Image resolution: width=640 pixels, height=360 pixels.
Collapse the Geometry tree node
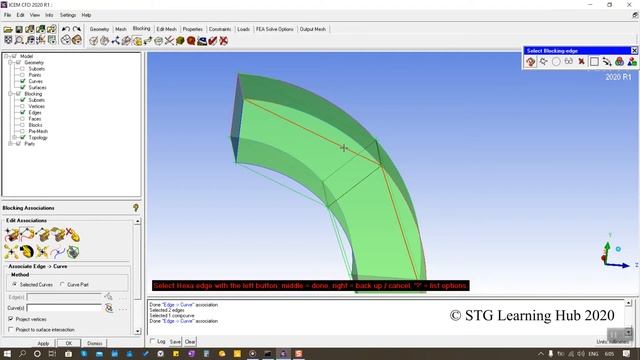11,62
